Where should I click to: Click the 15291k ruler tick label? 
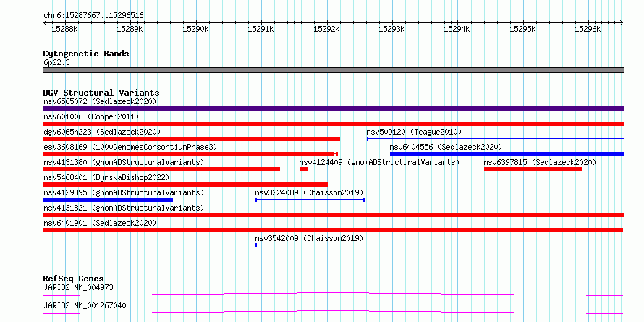point(260,30)
